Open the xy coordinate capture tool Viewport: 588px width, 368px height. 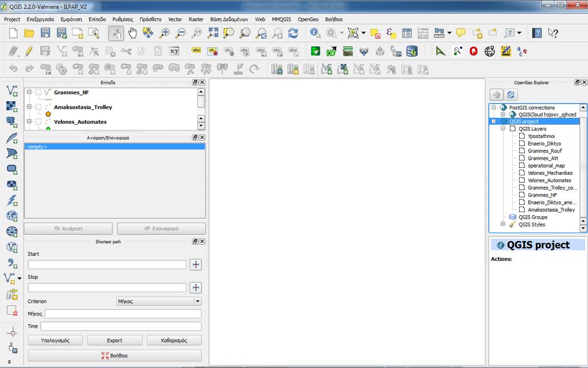coord(175,51)
